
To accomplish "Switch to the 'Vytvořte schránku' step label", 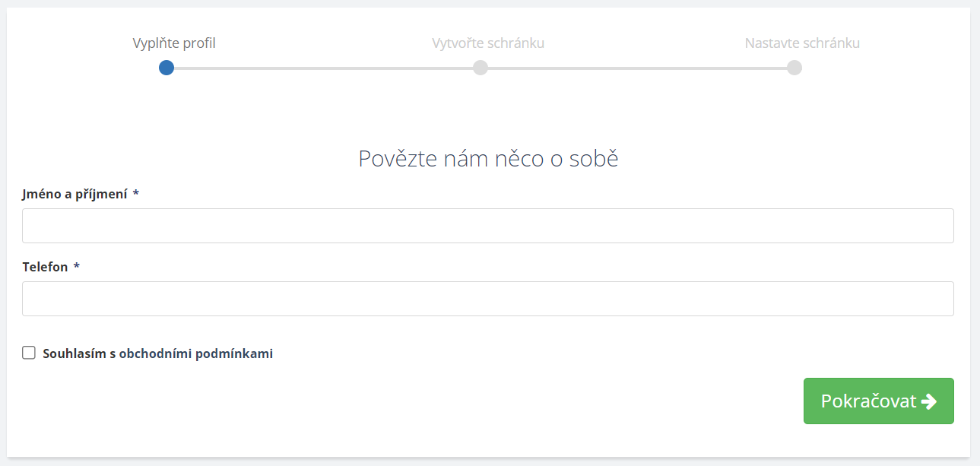I will click(x=488, y=43).
